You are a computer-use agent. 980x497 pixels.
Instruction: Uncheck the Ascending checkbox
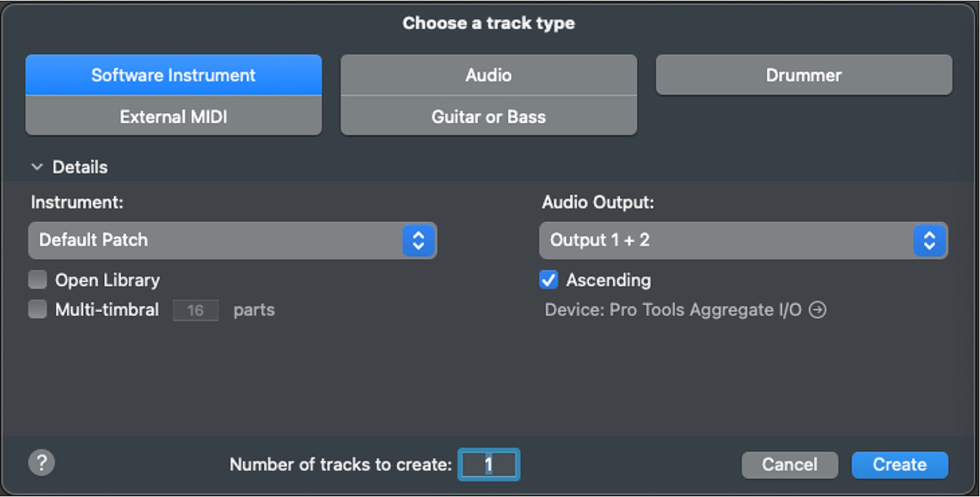tap(549, 280)
